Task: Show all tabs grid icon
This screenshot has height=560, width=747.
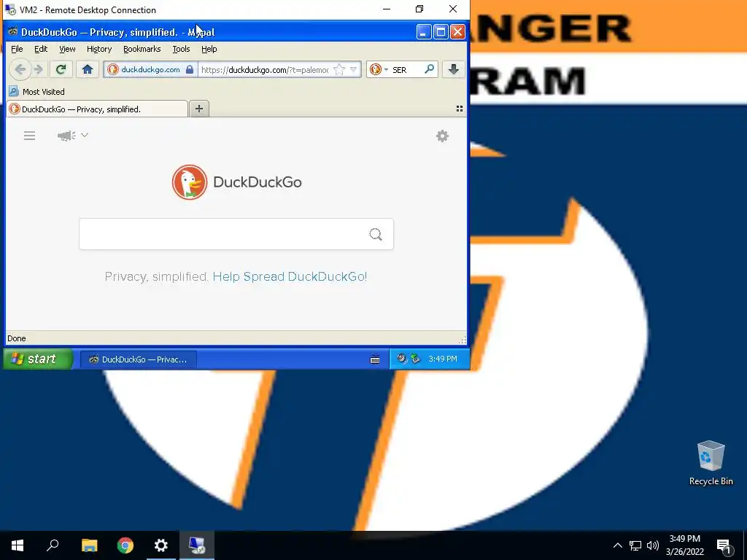Action: (x=460, y=109)
